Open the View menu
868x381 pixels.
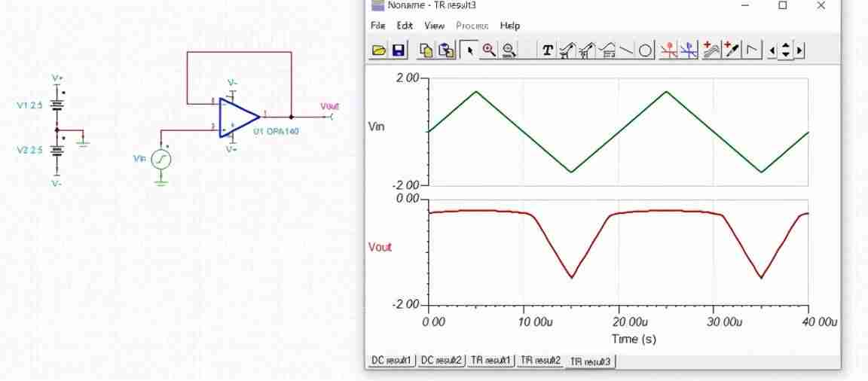pos(435,26)
